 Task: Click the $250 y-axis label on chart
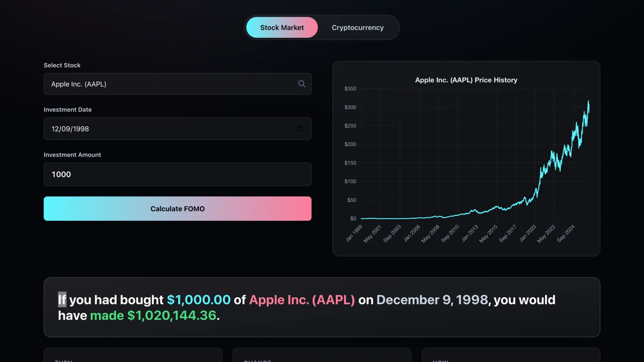click(x=350, y=126)
